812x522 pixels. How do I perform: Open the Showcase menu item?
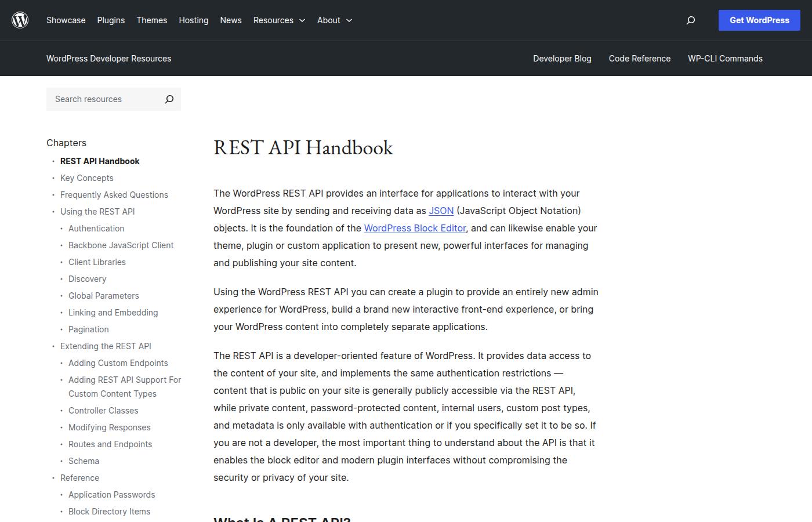point(66,20)
